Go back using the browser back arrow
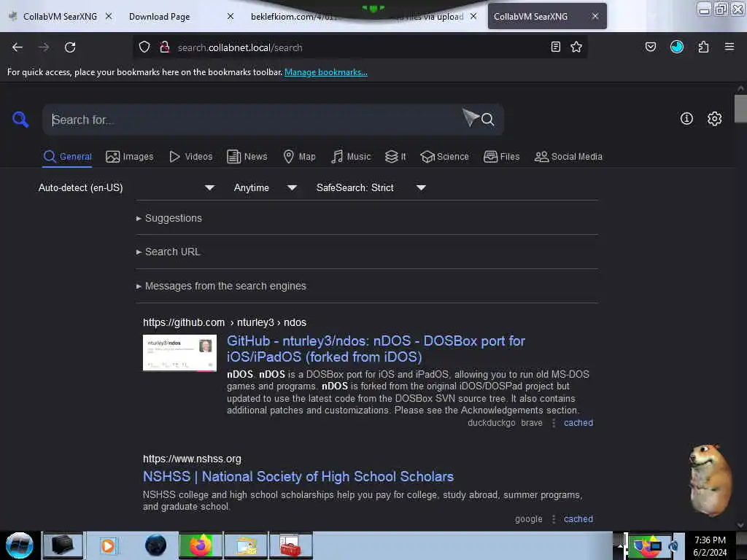This screenshot has height=560, width=747. [x=18, y=47]
